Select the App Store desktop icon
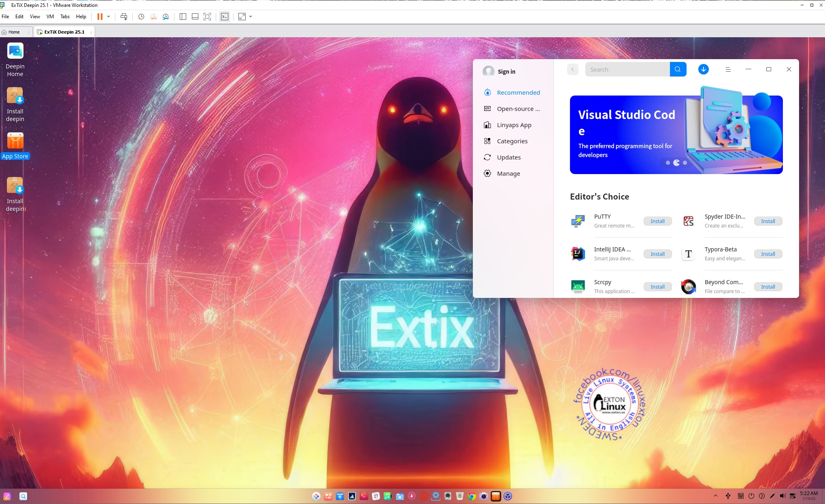 coord(15,146)
